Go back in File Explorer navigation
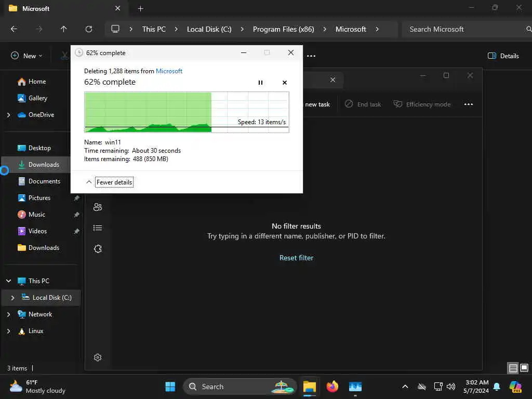532x399 pixels. tap(14, 29)
